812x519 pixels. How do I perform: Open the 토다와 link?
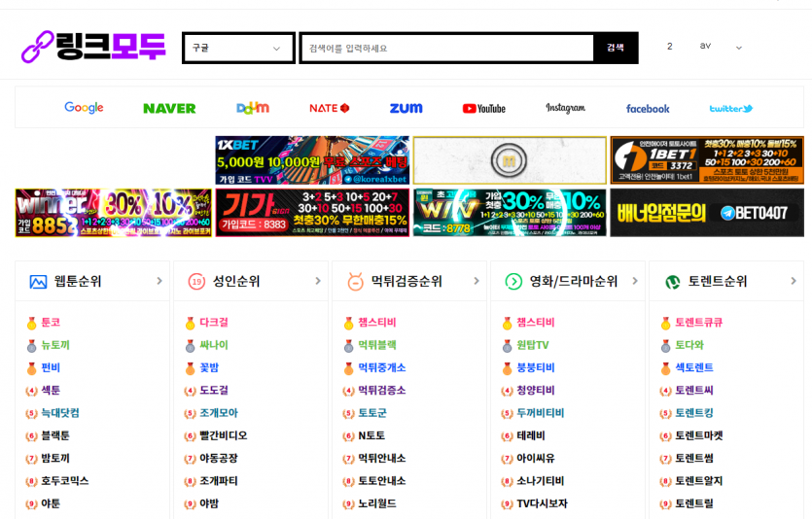(x=689, y=345)
